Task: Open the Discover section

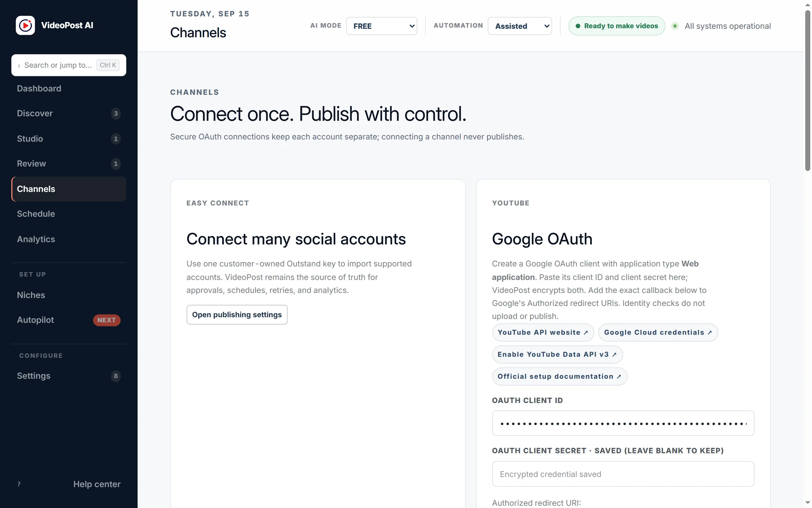Action: (69, 113)
